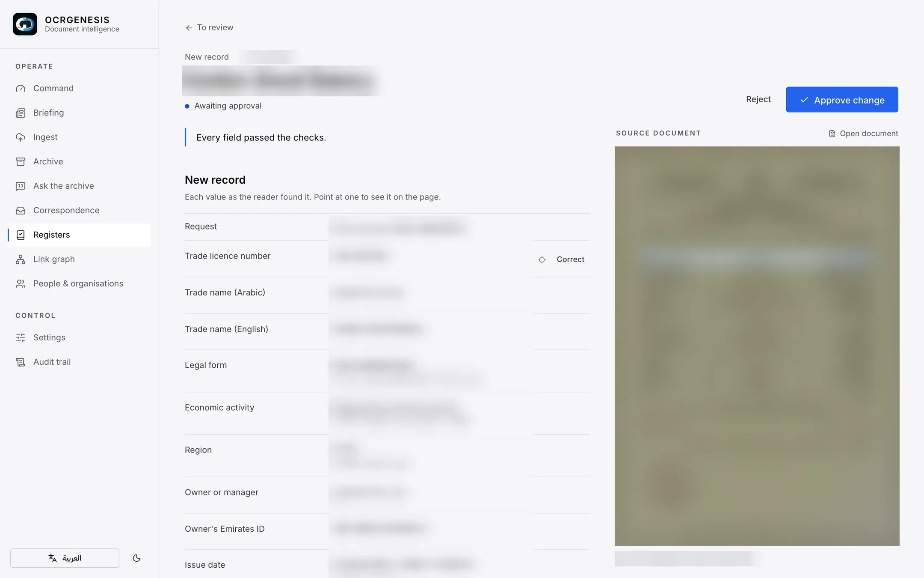Click the Ingest cloud upload icon

[21, 137]
